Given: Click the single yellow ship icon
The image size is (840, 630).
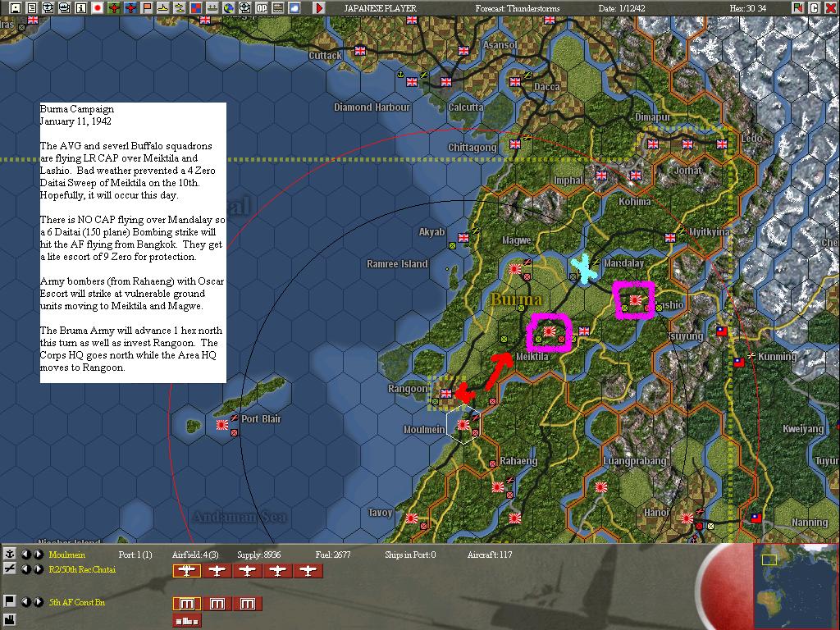Looking at the screenshot, I should (163, 7).
